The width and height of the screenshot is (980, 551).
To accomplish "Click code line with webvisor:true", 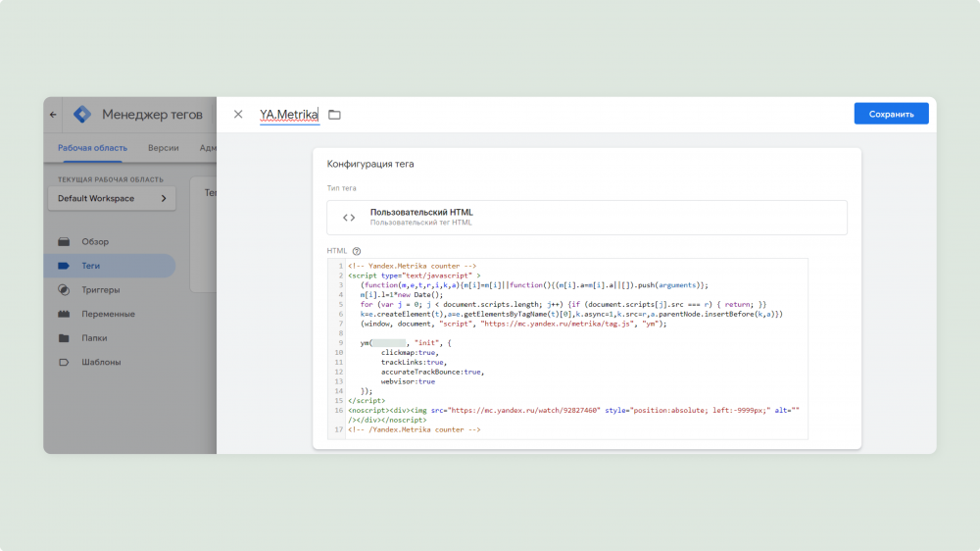I will pos(408,381).
